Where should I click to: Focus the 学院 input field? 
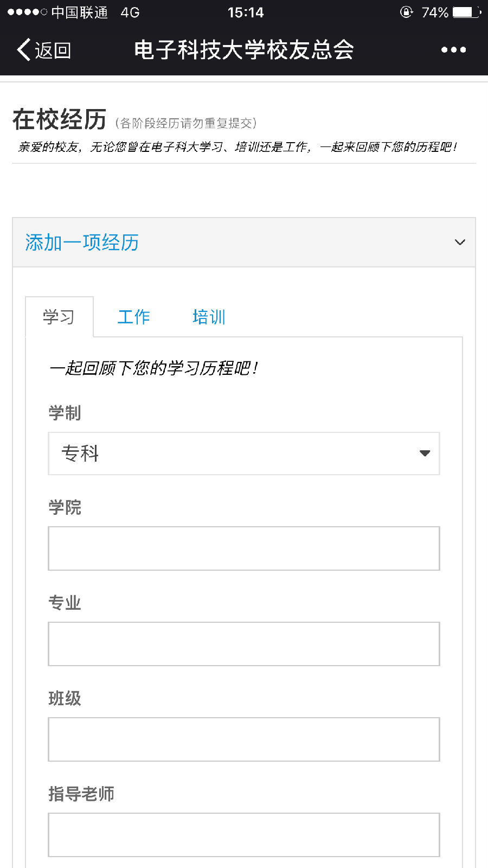[x=244, y=548]
